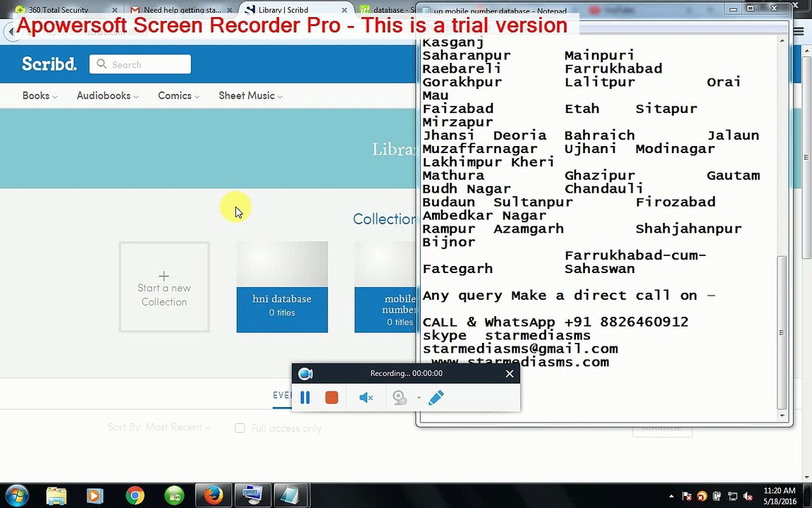The image size is (812, 508).
Task: Open the media player taskbar icon
Action: click(x=94, y=496)
